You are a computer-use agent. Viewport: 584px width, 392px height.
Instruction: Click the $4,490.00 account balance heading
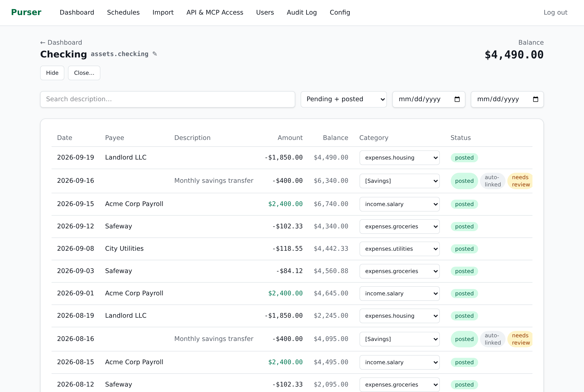(514, 55)
